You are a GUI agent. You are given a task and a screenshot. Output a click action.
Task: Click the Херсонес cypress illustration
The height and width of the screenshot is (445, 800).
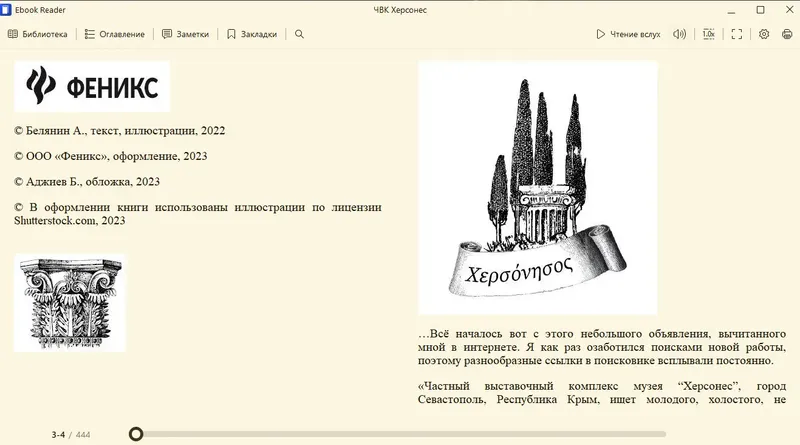[538, 188]
